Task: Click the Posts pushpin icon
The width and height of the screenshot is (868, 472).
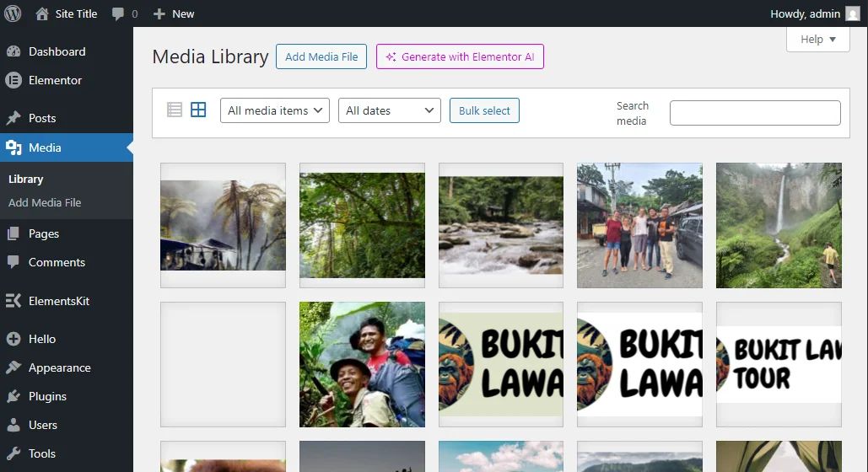Action: coord(13,118)
